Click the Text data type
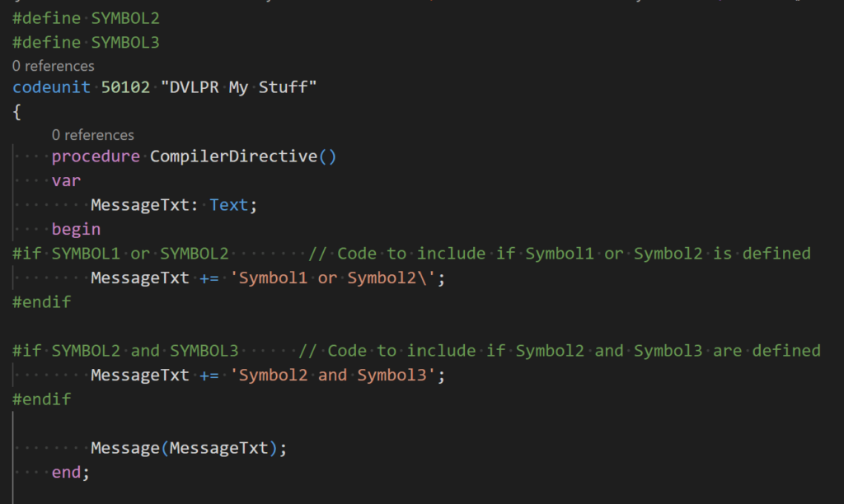The width and height of the screenshot is (844, 504). 229,205
